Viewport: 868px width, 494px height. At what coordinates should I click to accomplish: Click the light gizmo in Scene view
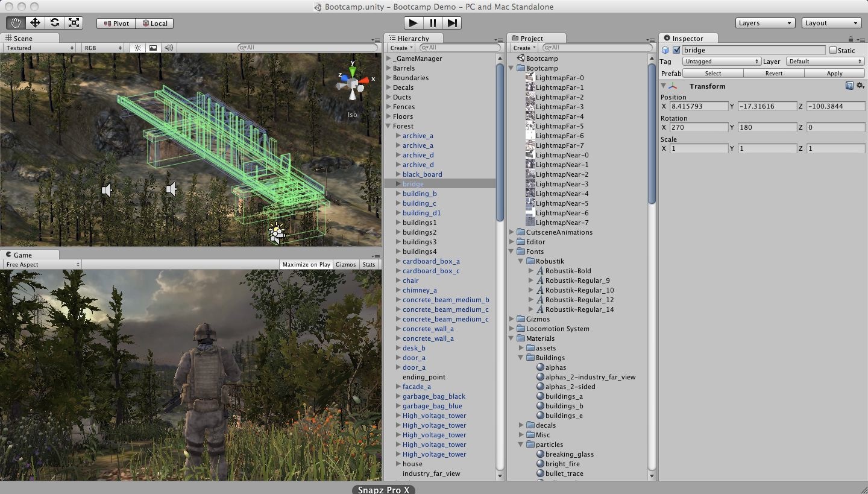(x=276, y=232)
